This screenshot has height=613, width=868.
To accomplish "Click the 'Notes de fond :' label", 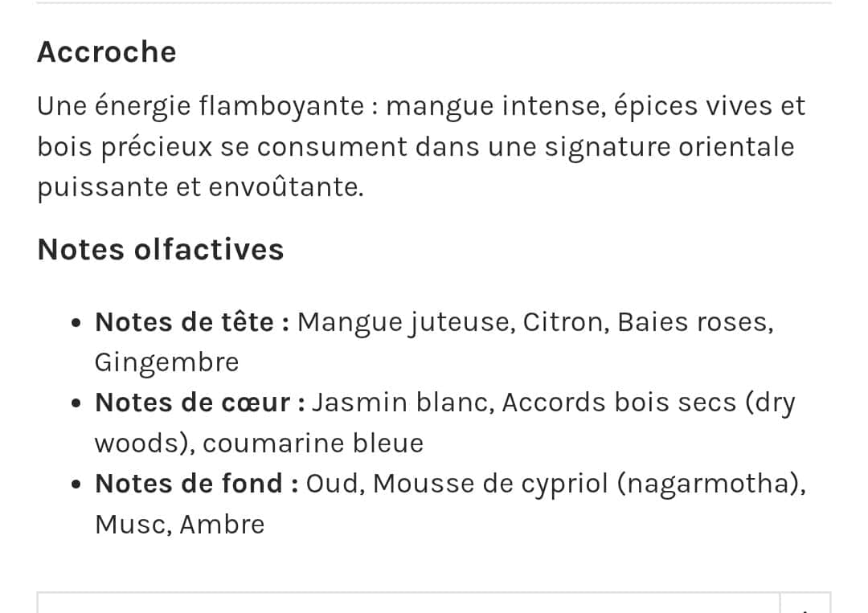I will click(197, 484).
